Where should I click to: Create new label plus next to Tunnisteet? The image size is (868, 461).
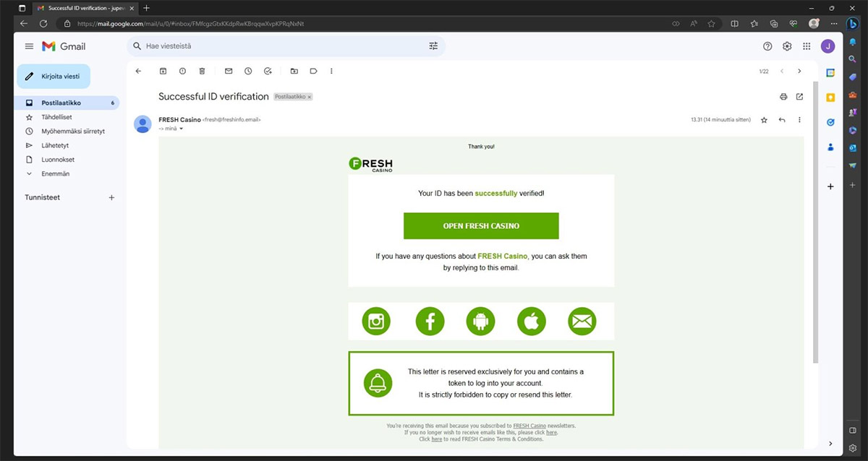(x=111, y=197)
